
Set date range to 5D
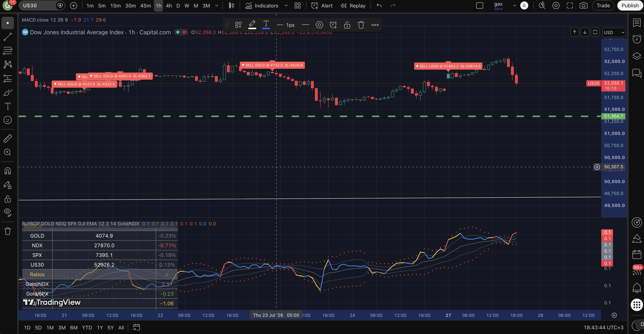coord(38,327)
